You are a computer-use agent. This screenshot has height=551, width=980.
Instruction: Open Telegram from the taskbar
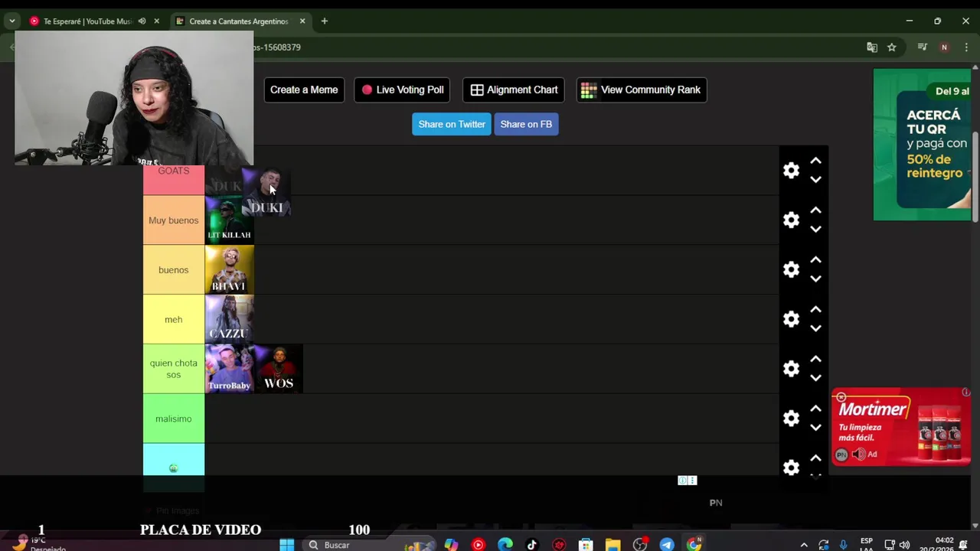tap(666, 545)
